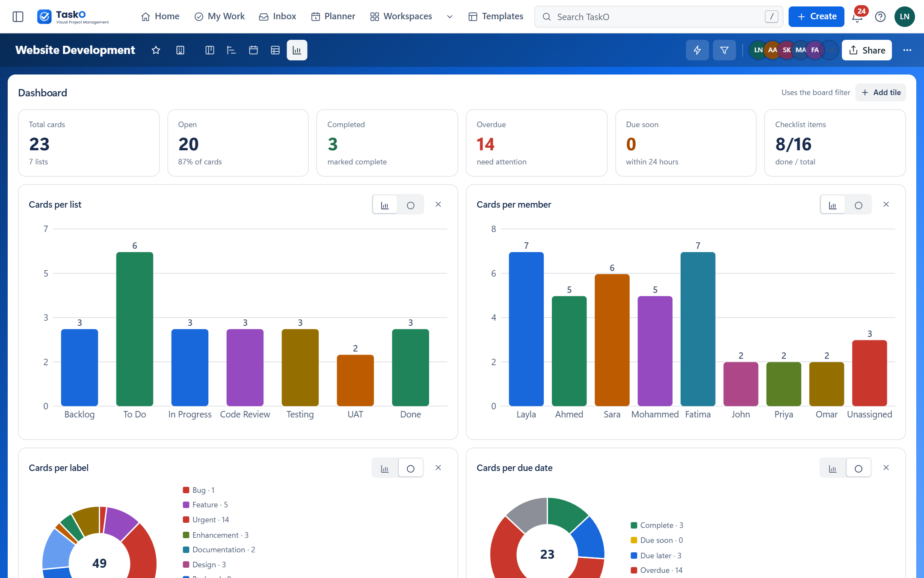The width and height of the screenshot is (924, 578).
Task: Click the red Urgent legend swatch
Action: [186, 520]
